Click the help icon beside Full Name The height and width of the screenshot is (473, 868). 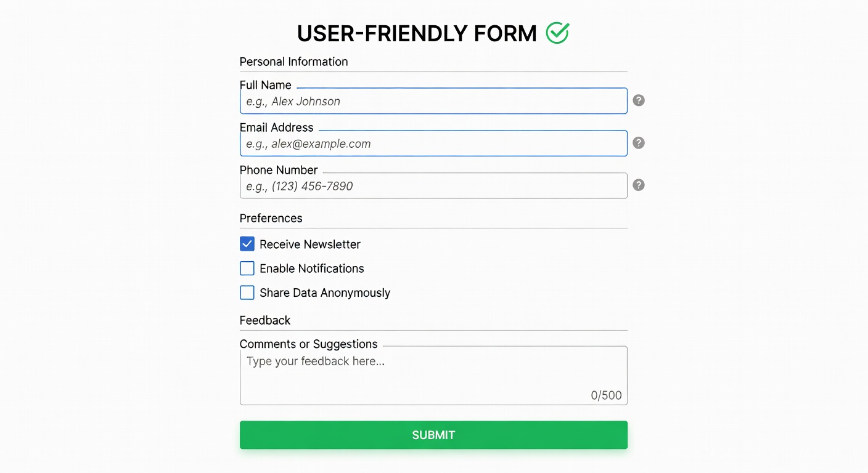pyautogui.click(x=639, y=100)
